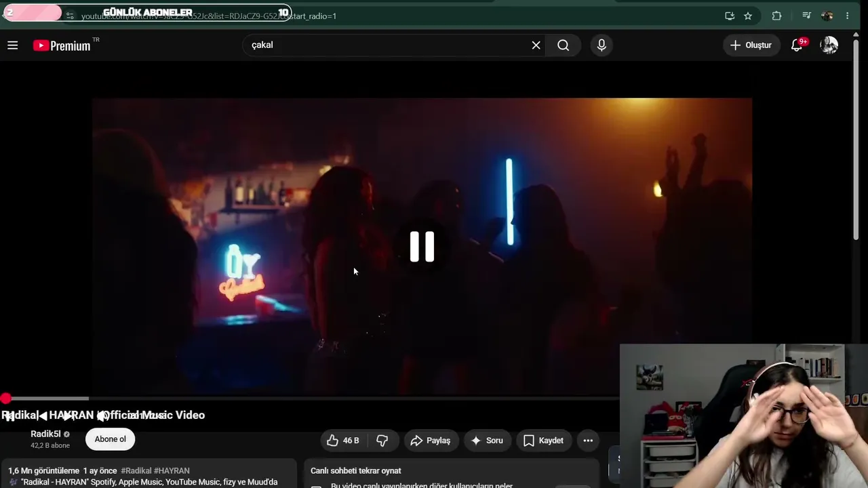Viewport: 868px width, 488px height.
Task: View site information icon in address bar
Action: tap(70, 16)
